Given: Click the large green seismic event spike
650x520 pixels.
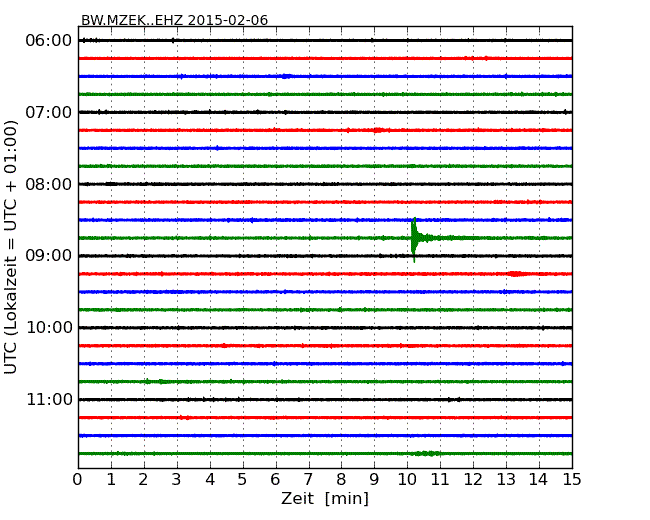Looking at the screenshot, I should (x=414, y=238).
